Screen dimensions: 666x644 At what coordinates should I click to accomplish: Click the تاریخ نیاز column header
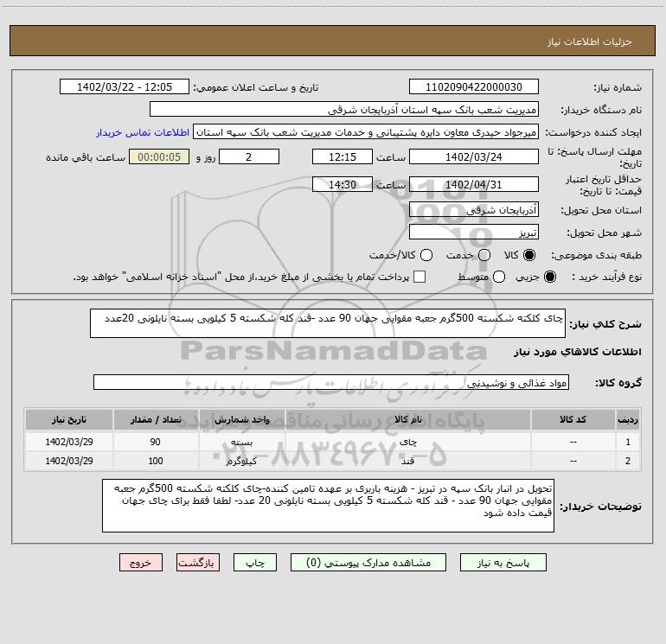[69, 420]
